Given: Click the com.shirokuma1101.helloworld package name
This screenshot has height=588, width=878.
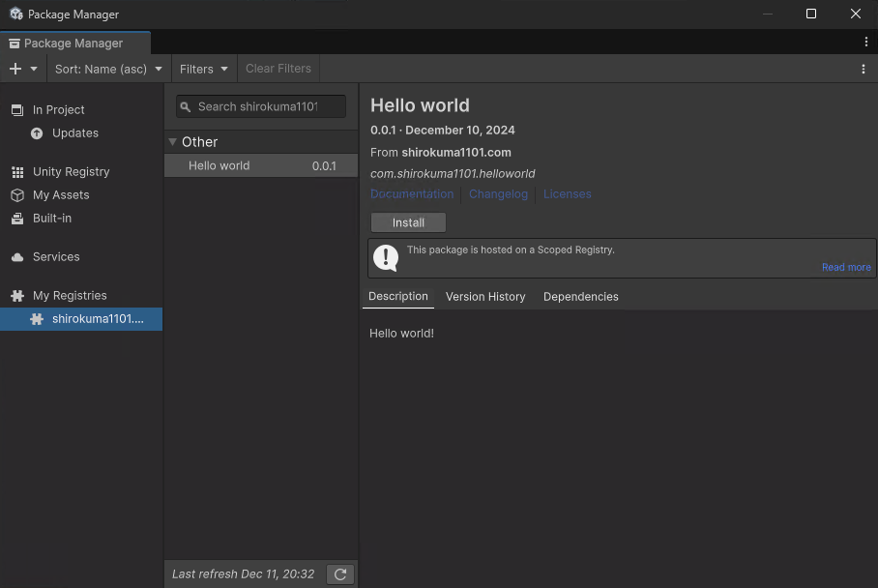Looking at the screenshot, I should click(x=453, y=174).
